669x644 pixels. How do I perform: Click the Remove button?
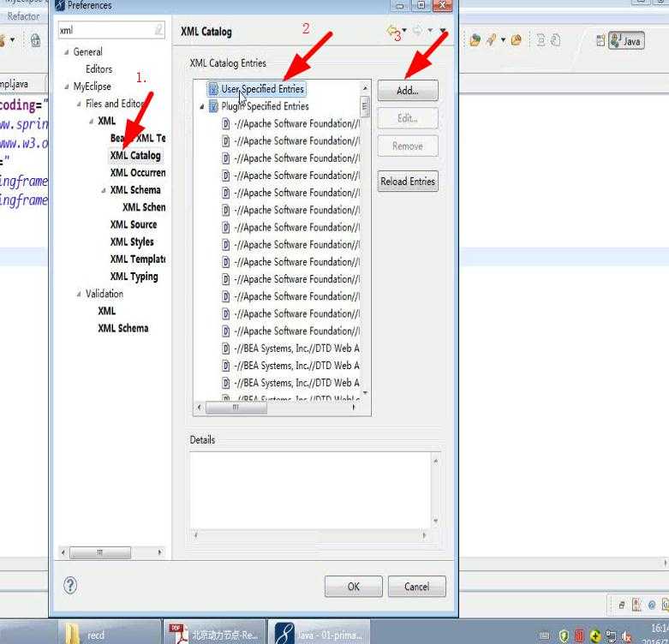(x=408, y=146)
